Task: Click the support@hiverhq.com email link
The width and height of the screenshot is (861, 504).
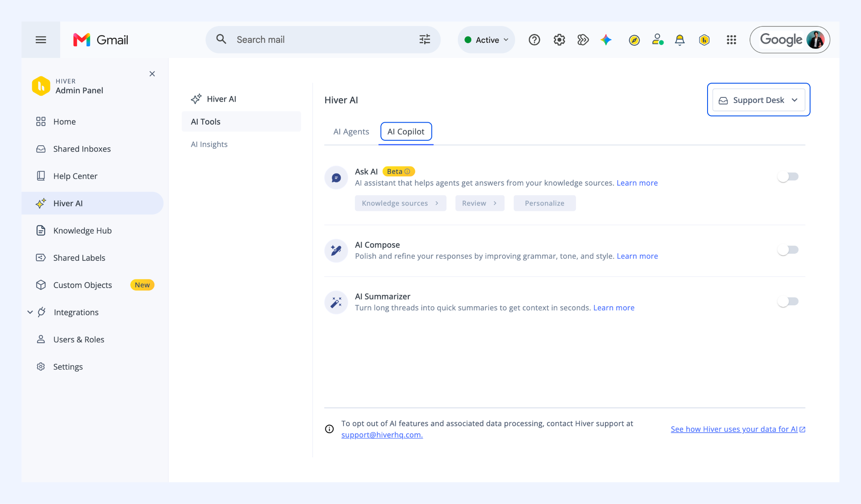Action: click(x=382, y=435)
